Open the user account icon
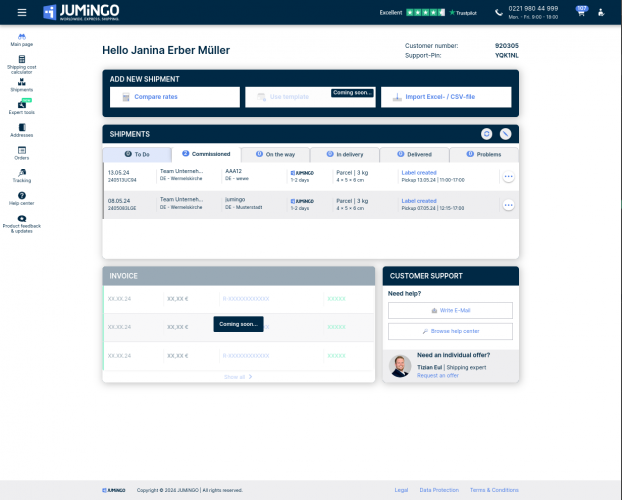Viewport: 622px width, 500px height. point(601,13)
